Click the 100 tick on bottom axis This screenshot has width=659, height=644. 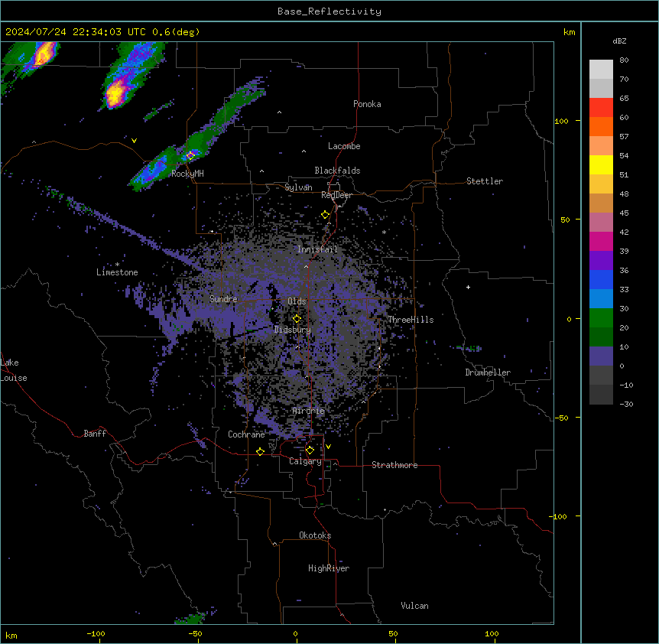click(x=492, y=633)
